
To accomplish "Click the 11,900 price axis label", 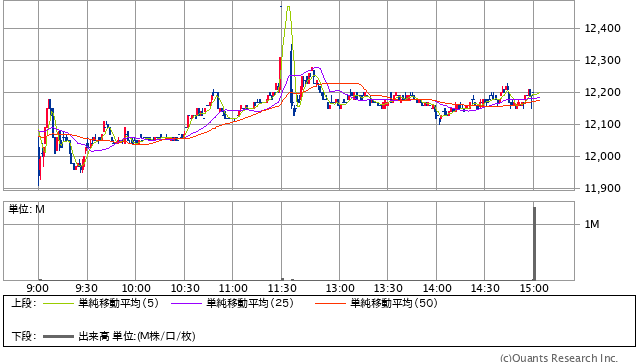I will [x=602, y=188].
